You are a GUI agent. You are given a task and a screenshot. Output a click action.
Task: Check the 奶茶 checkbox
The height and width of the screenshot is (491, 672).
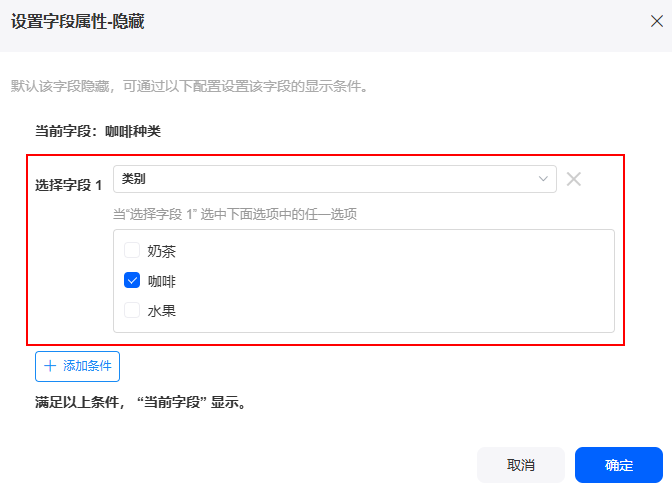point(132,250)
